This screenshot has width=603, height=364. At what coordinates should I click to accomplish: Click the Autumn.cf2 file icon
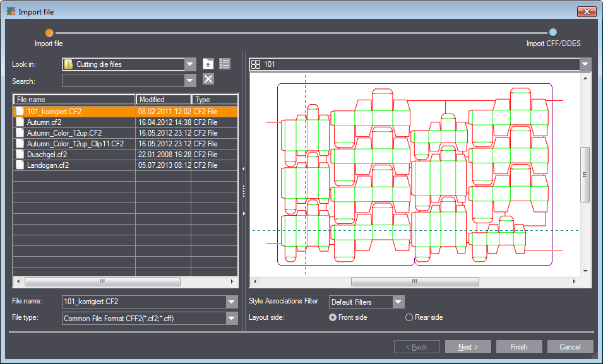click(x=20, y=122)
